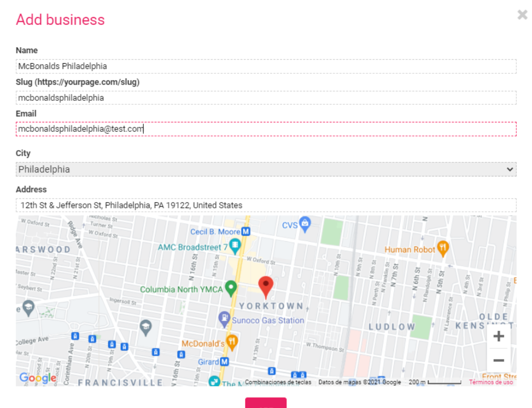Select the CVS pharmacy marker icon

pos(305,224)
